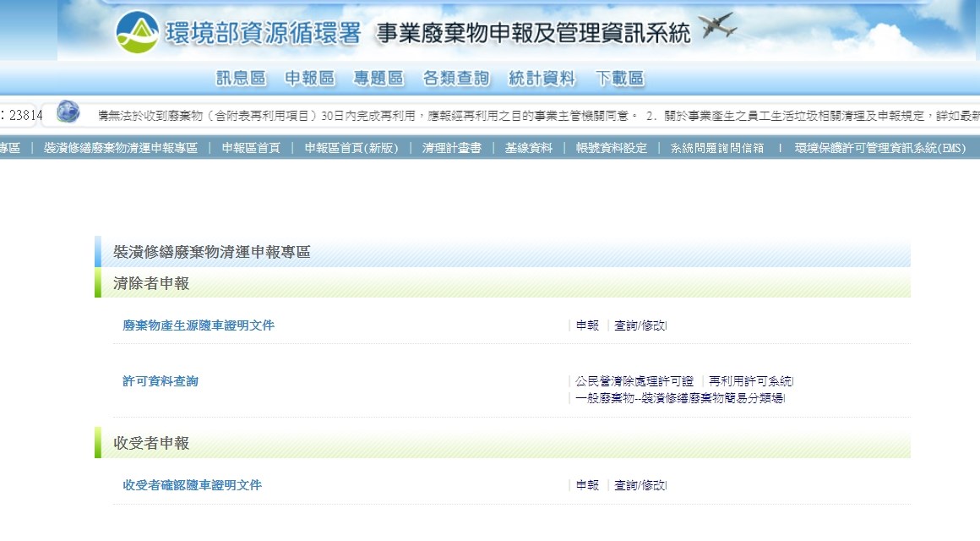Image resolution: width=980 pixels, height=541 pixels.
Task: Open 系統問題詢問信箱 link
Action: tap(717, 148)
